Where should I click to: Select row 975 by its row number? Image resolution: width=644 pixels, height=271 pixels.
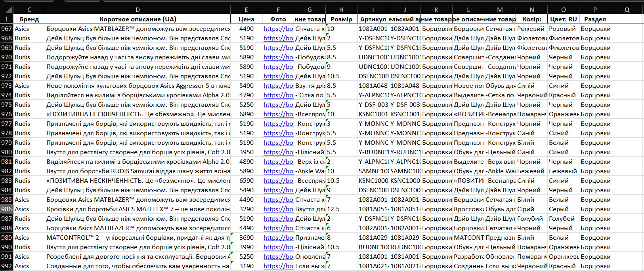[x=7, y=104]
